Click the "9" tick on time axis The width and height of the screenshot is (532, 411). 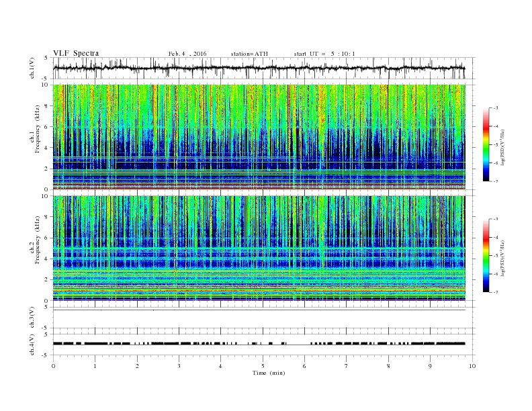[430, 366]
